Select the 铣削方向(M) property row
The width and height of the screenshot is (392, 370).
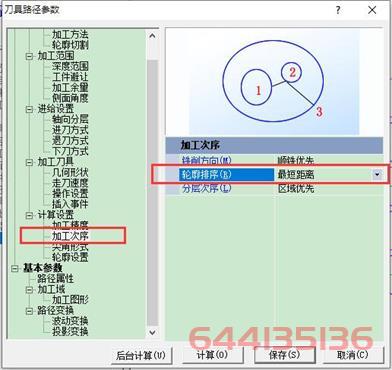274,160
